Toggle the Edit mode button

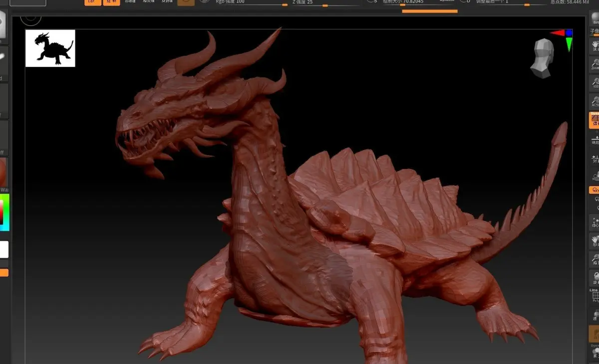[x=92, y=2]
